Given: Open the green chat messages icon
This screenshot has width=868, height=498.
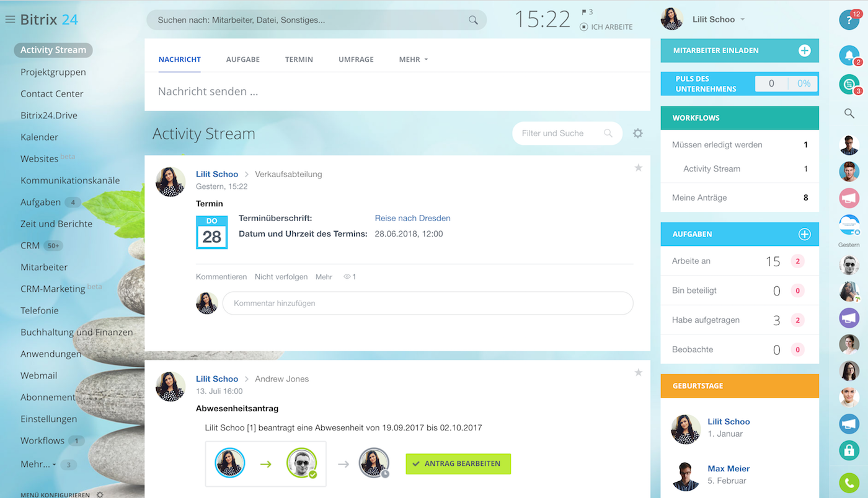Looking at the screenshot, I should tap(849, 84).
